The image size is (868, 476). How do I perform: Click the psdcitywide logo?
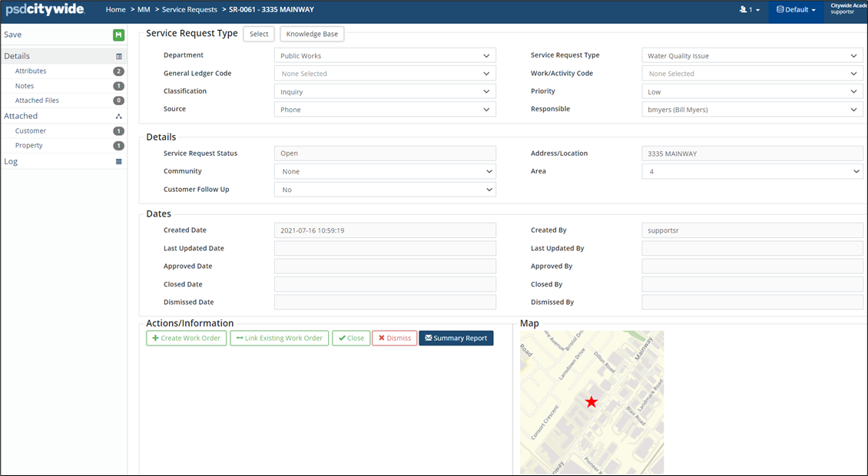point(45,10)
